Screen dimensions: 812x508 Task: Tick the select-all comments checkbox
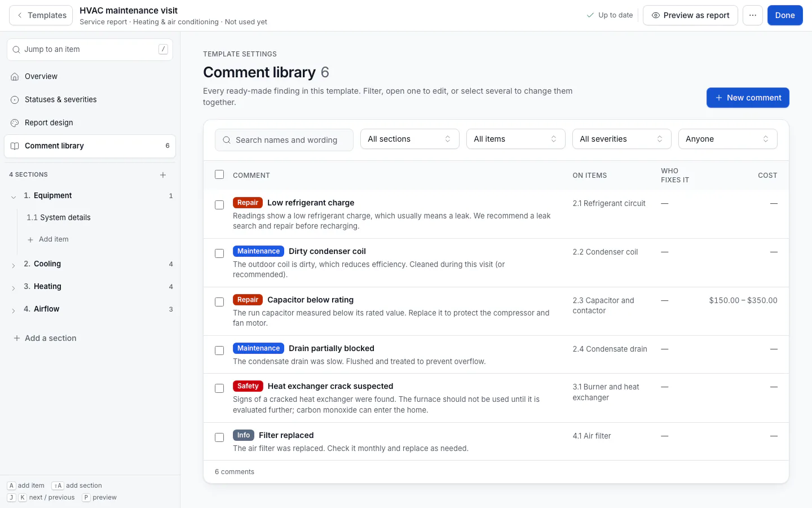(219, 174)
